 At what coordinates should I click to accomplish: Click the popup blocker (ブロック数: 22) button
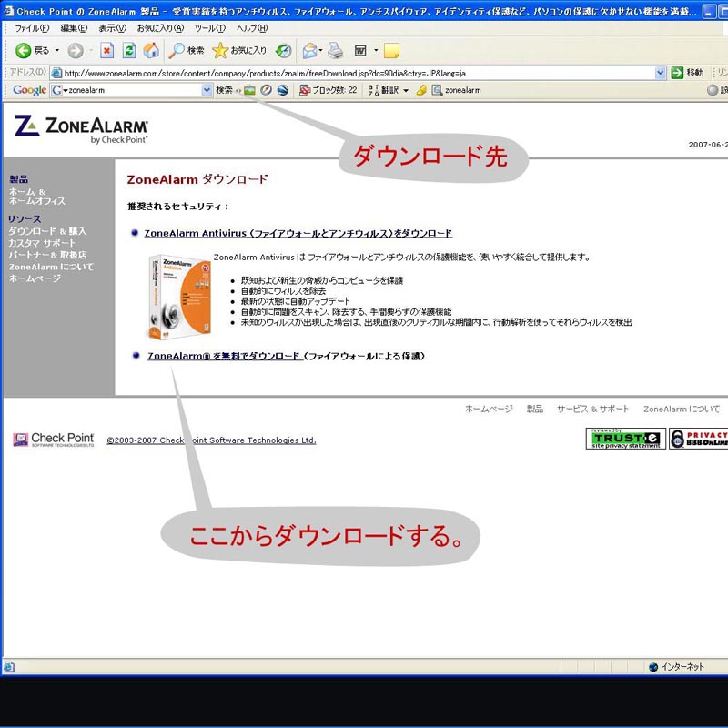click(329, 90)
